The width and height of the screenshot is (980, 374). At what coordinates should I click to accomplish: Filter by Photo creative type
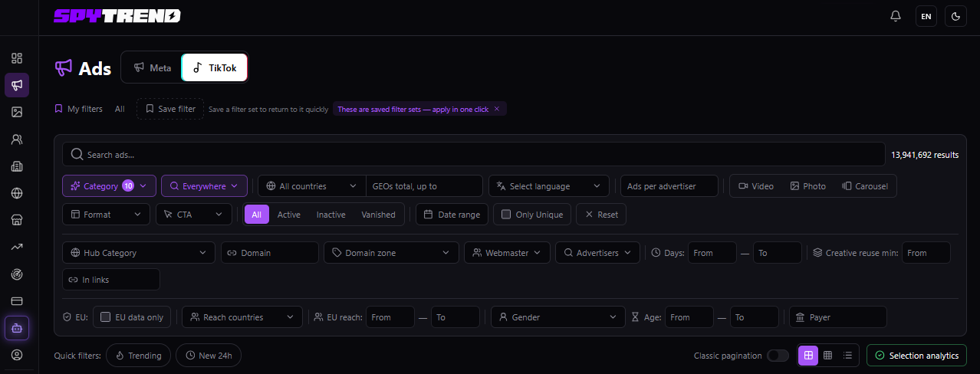[808, 186]
